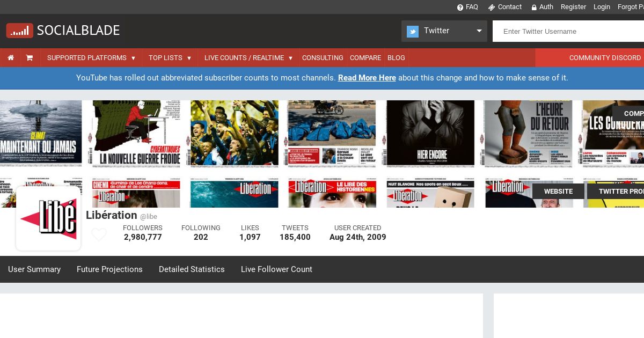Click the Website button
Image resolution: width=644 pixels, height=338 pixels.
pos(558,192)
